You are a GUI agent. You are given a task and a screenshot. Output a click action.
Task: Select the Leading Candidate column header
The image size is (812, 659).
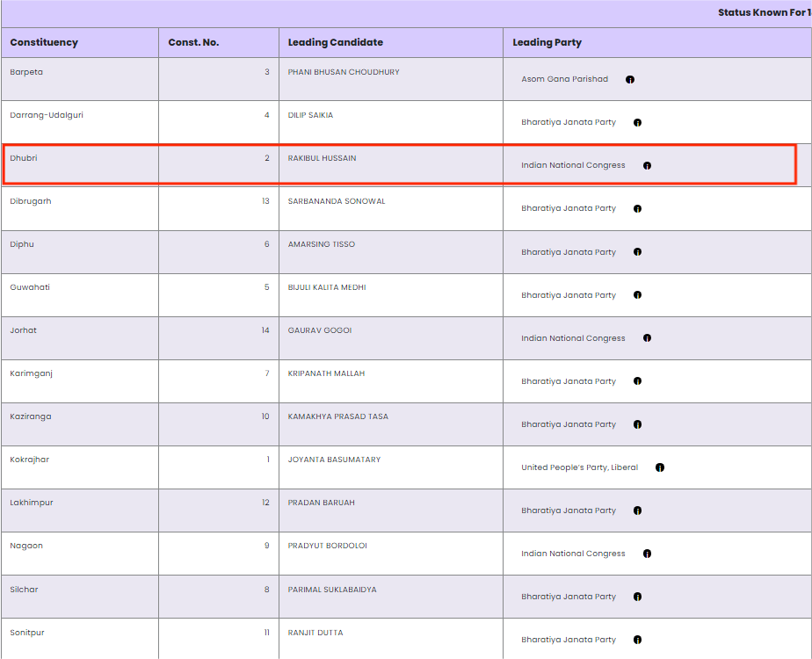pos(335,42)
